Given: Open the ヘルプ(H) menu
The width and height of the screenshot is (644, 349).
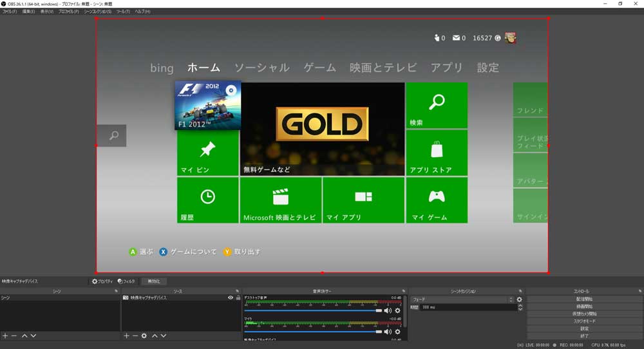Looking at the screenshot, I should 142,12.
